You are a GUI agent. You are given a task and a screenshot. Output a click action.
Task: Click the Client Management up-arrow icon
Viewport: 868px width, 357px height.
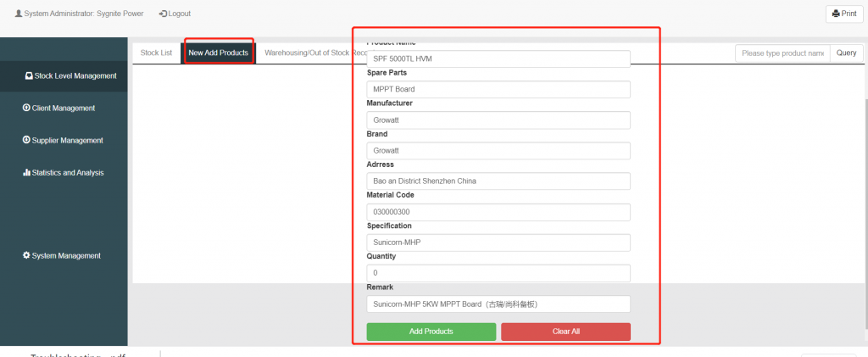coord(26,108)
